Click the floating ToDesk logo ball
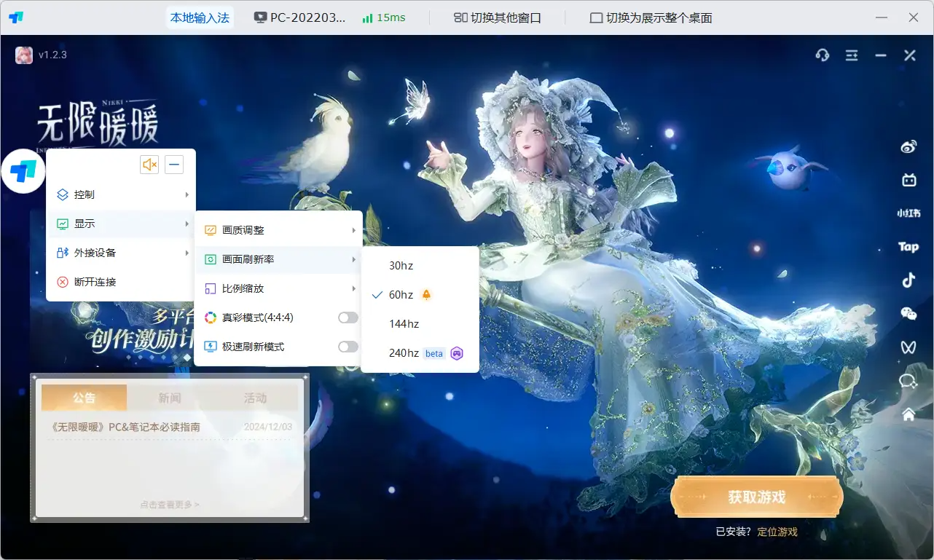This screenshot has width=934, height=560. (x=23, y=171)
